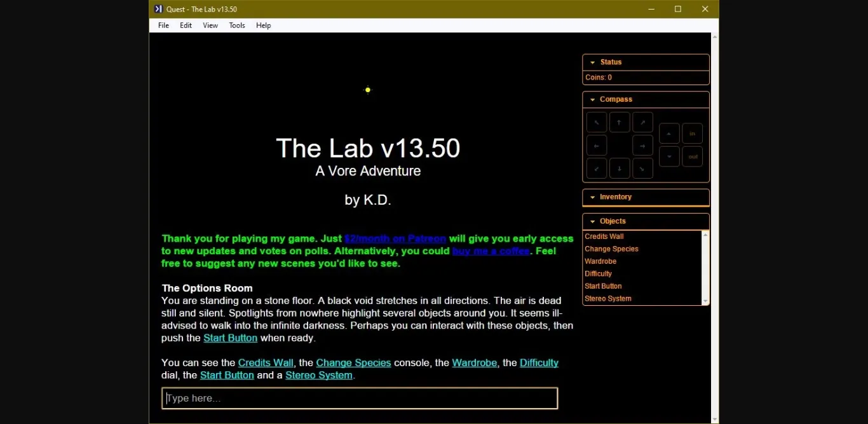Select the northwest diagonal arrow in the Compass
Screen dimensions: 868x424
pos(596,122)
